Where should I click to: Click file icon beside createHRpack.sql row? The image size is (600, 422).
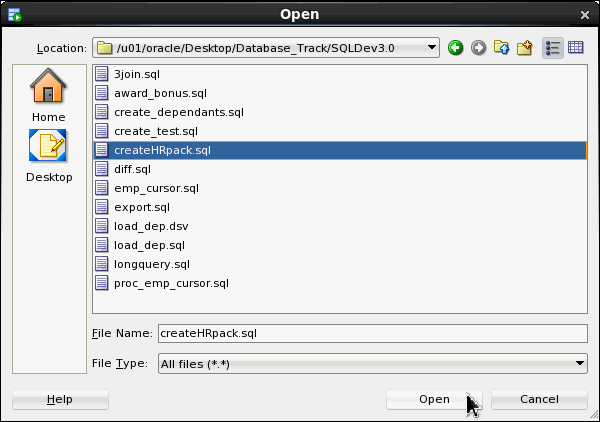tap(101, 150)
